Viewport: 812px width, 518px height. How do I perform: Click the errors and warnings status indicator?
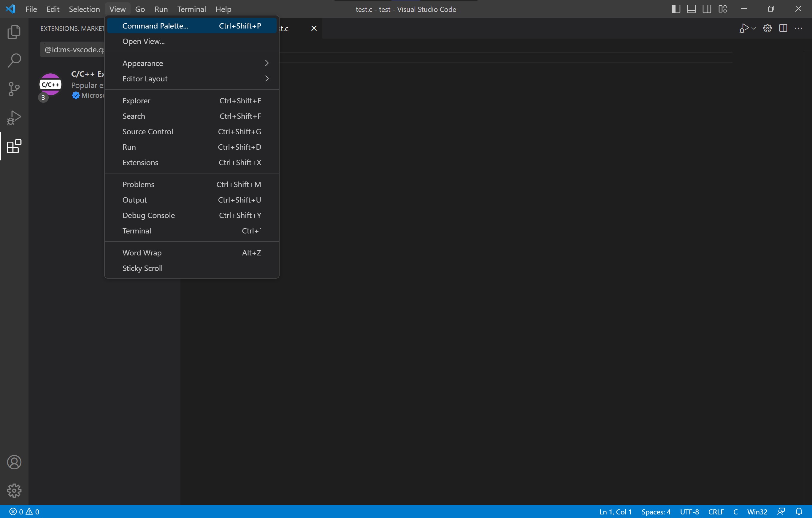tap(24, 511)
